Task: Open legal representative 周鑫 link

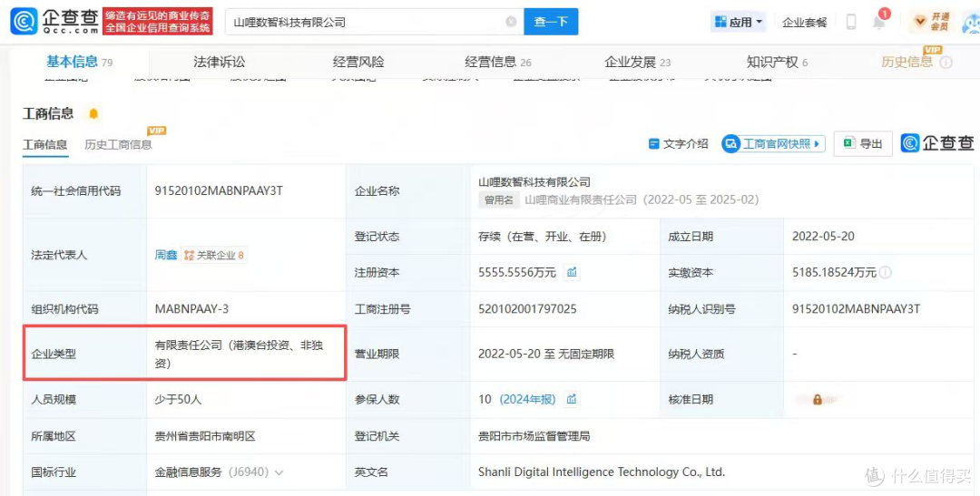Action: 166,255
